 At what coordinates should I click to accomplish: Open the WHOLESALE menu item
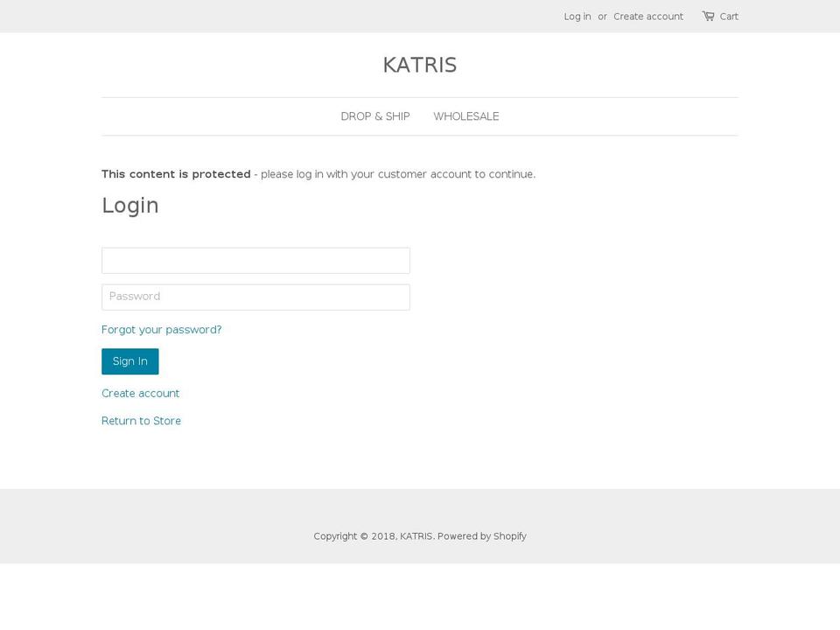pos(466,116)
